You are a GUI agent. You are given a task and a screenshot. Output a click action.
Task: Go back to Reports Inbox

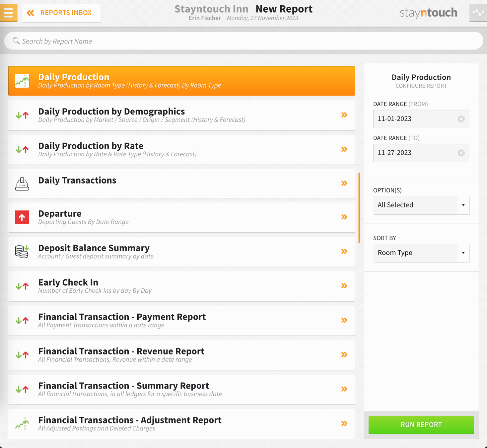[x=61, y=13]
